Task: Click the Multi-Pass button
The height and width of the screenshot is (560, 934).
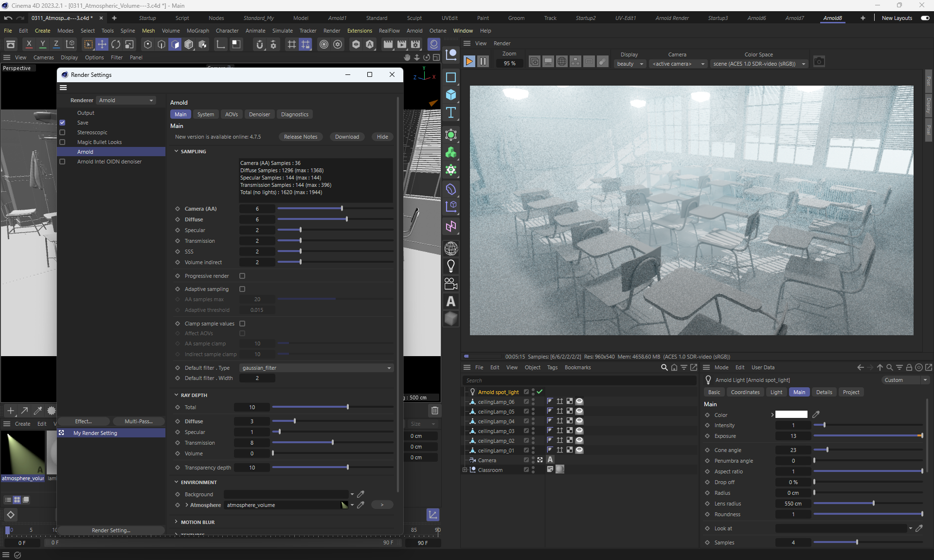Action: click(138, 421)
